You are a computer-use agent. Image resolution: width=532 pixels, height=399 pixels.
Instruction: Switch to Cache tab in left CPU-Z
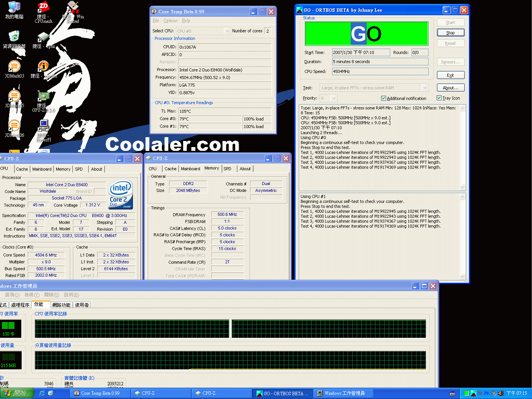[22, 169]
